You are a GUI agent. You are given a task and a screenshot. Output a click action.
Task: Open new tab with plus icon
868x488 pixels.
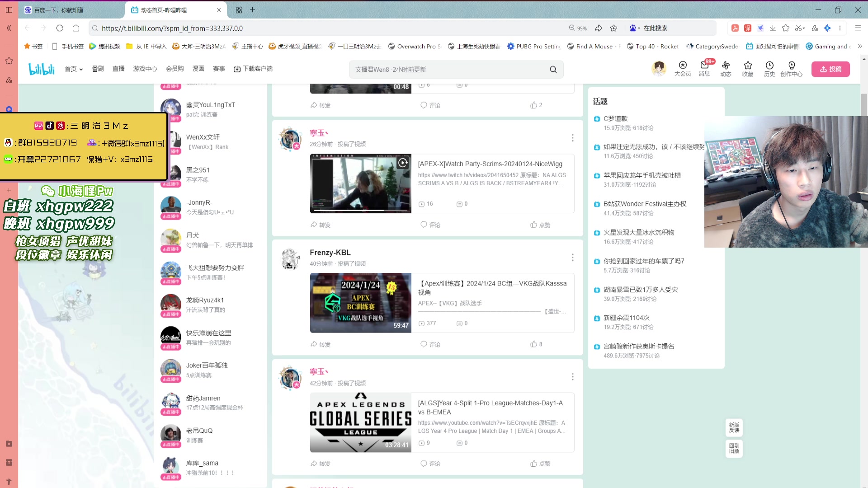[252, 10]
